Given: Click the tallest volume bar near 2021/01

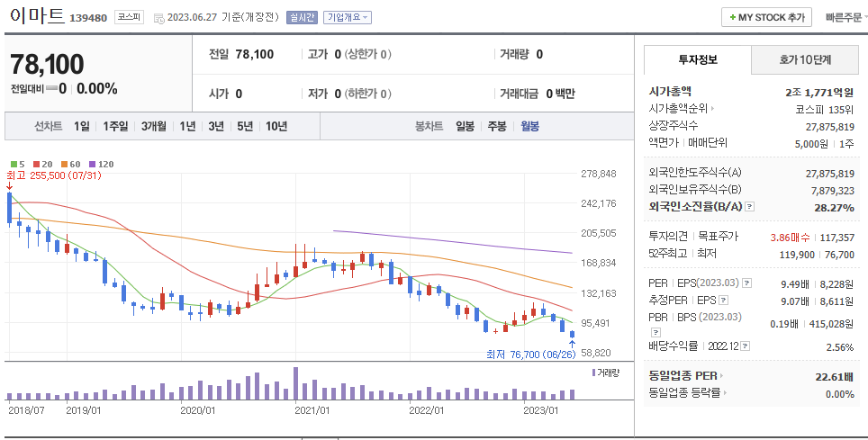Looking at the screenshot, I should pos(296,383).
